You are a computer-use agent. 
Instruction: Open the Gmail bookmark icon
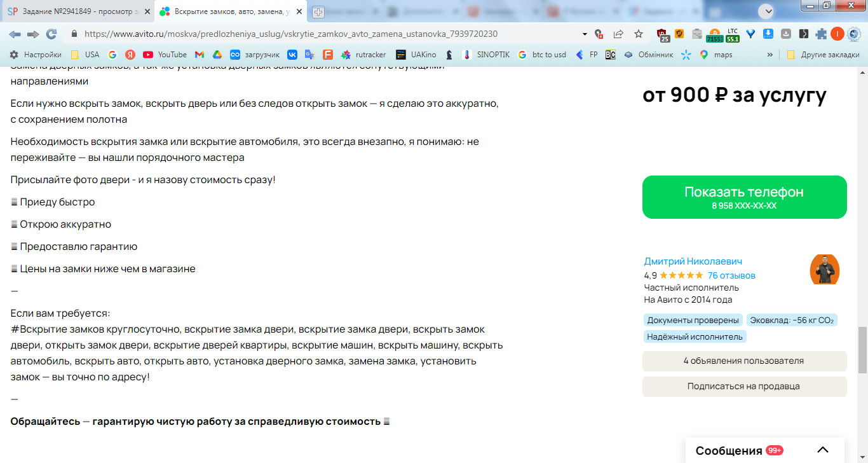click(x=200, y=55)
